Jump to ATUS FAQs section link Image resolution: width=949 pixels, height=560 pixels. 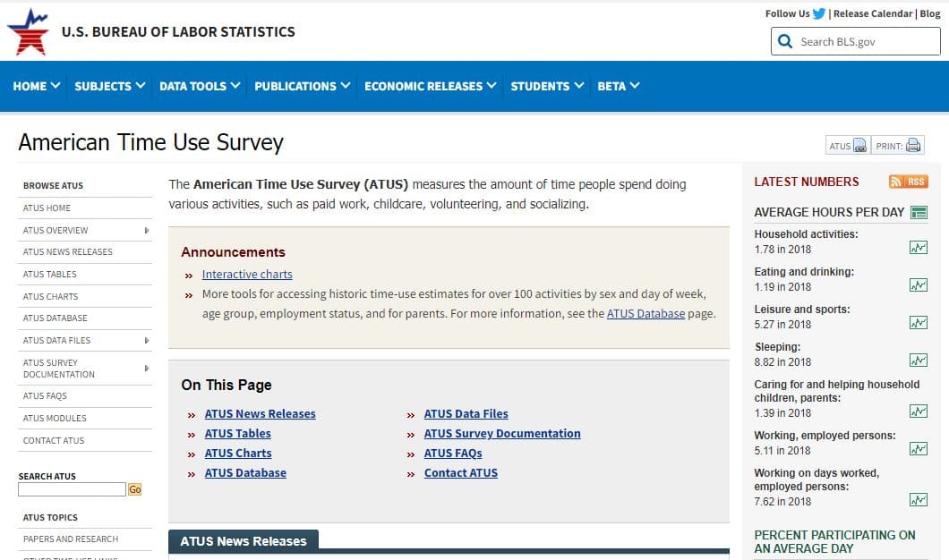[453, 453]
